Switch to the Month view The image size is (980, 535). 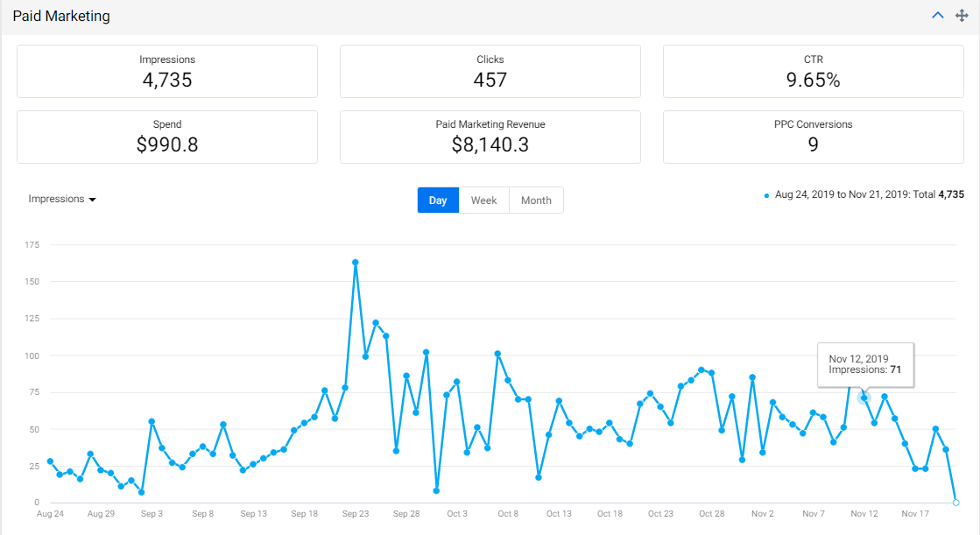click(536, 200)
